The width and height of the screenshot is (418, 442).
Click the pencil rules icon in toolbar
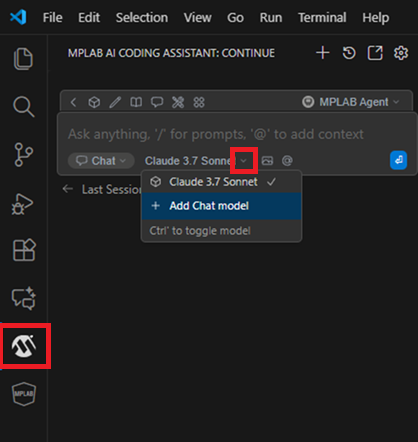coord(115,102)
